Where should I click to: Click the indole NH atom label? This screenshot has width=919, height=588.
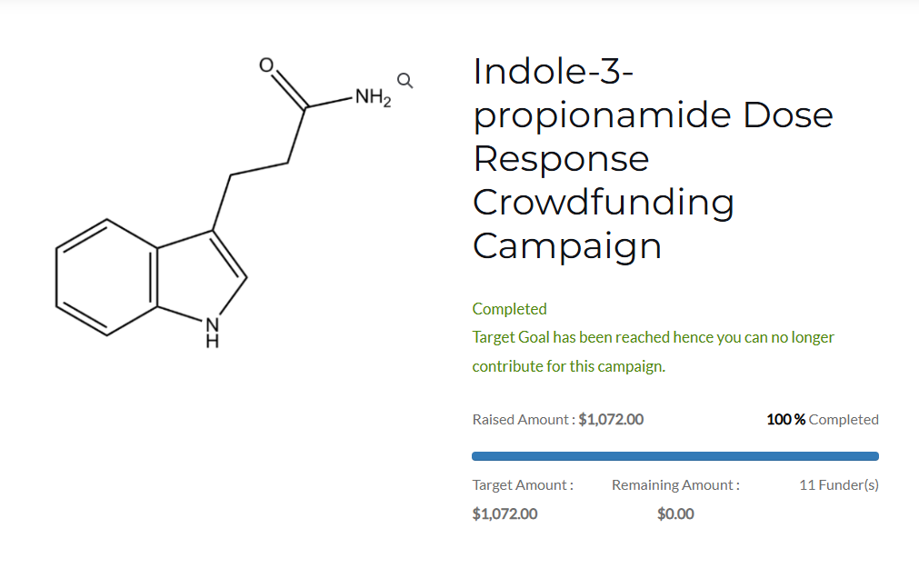(212, 333)
